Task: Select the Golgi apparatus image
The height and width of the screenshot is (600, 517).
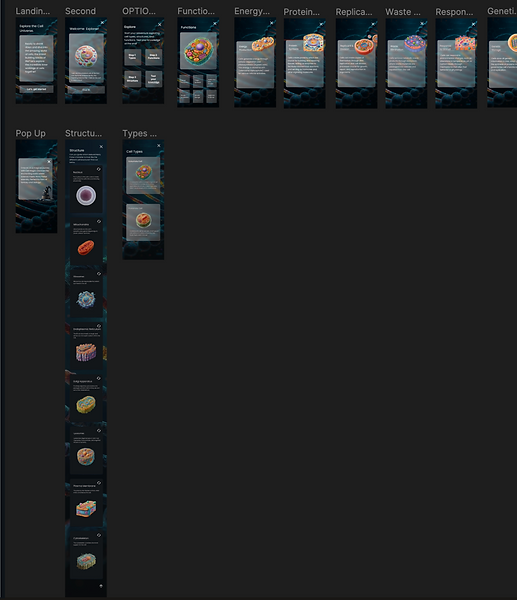Action: [x=86, y=404]
